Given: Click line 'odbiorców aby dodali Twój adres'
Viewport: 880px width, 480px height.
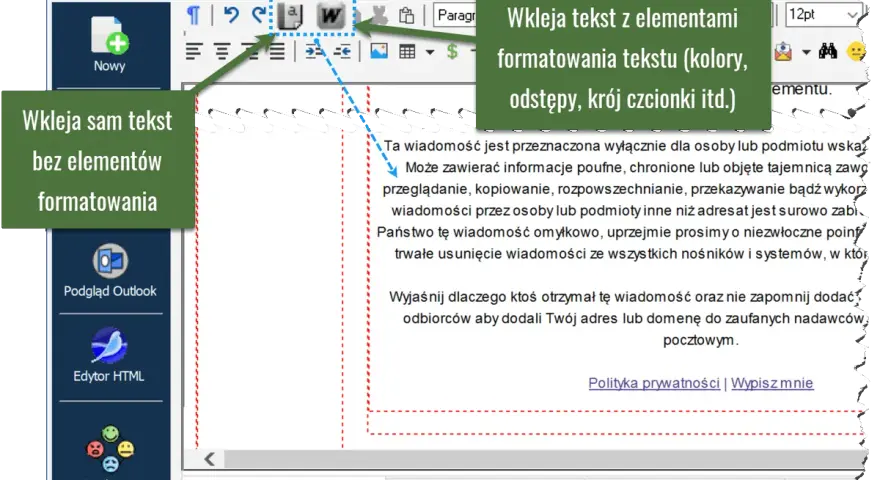Looking at the screenshot, I should pos(633,318).
